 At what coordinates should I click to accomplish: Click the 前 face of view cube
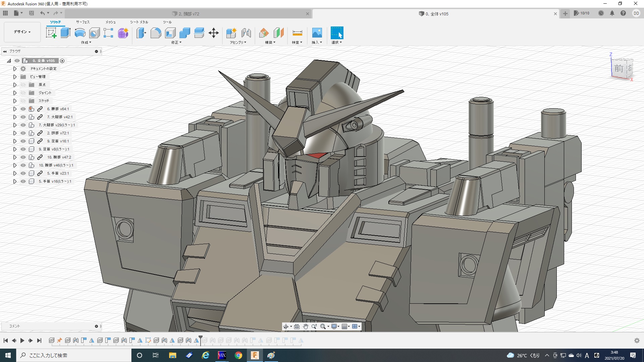click(x=619, y=69)
